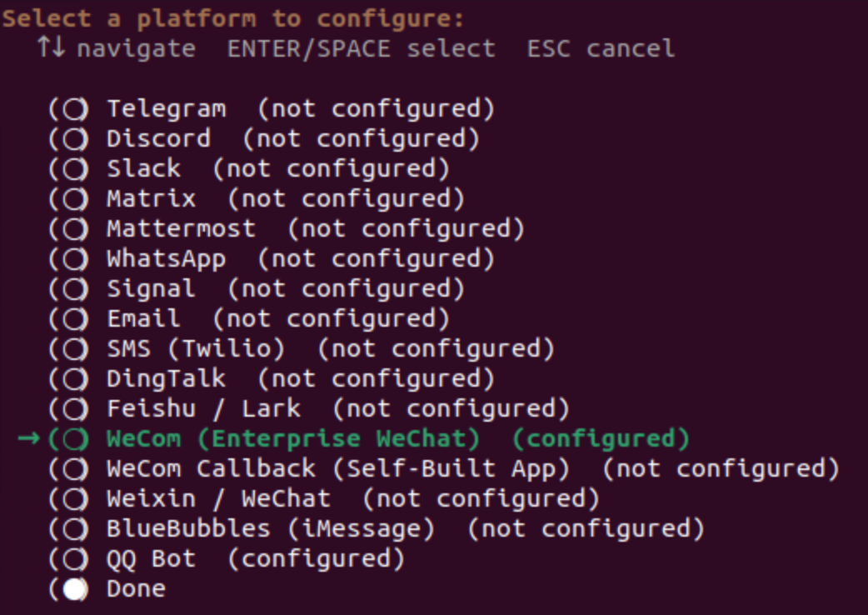Select the filled Done radio button
868x615 pixels.
pos(75,589)
